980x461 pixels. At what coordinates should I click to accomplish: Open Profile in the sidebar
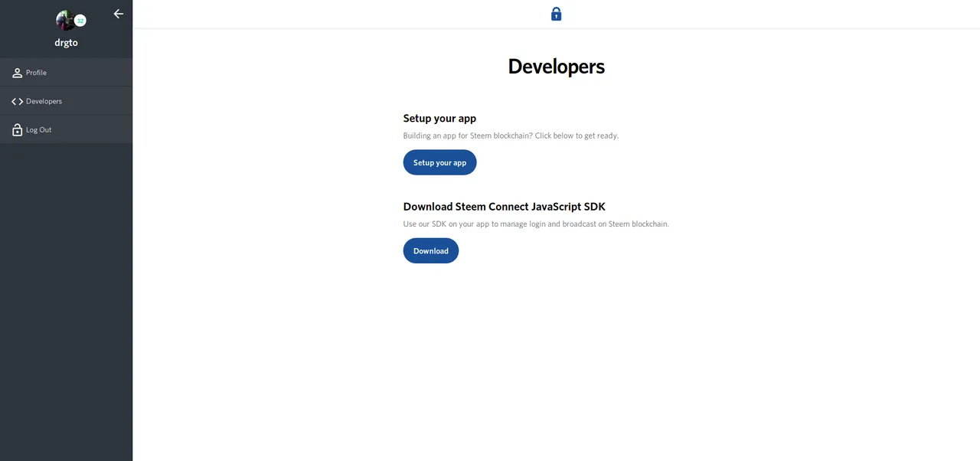click(66, 72)
